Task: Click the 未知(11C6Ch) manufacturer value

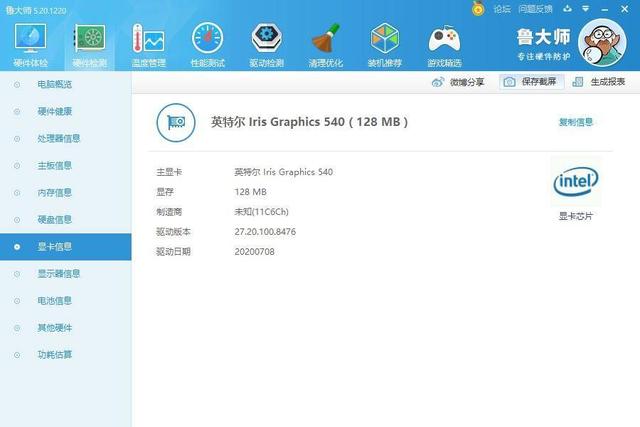Action: [x=261, y=212]
